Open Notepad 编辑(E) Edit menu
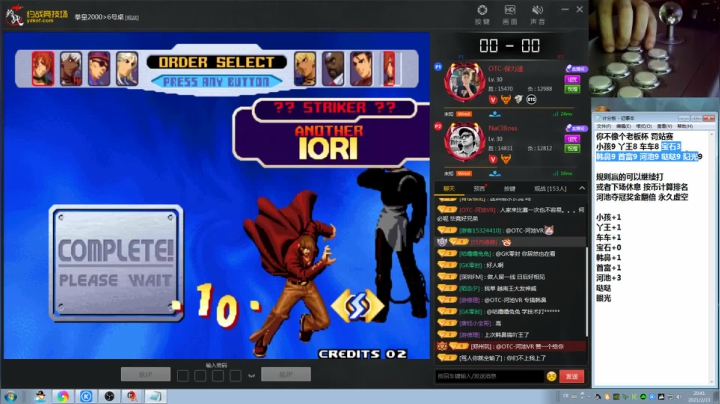The width and height of the screenshot is (720, 404). tap(623, 126)
